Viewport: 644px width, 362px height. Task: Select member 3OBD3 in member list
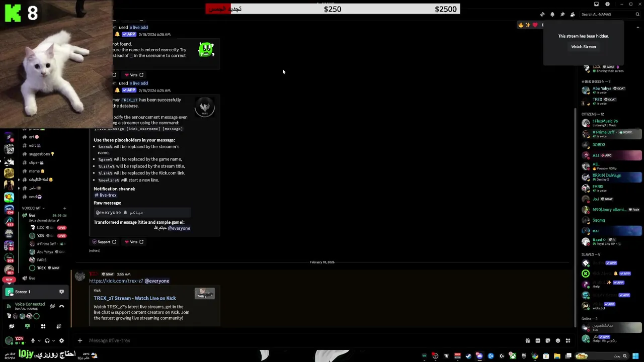click(611, 145)
